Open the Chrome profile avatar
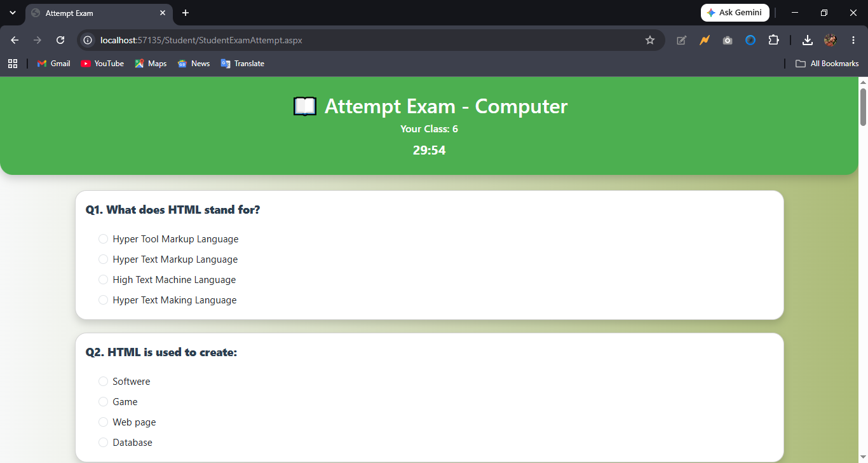 coord(830,40)
